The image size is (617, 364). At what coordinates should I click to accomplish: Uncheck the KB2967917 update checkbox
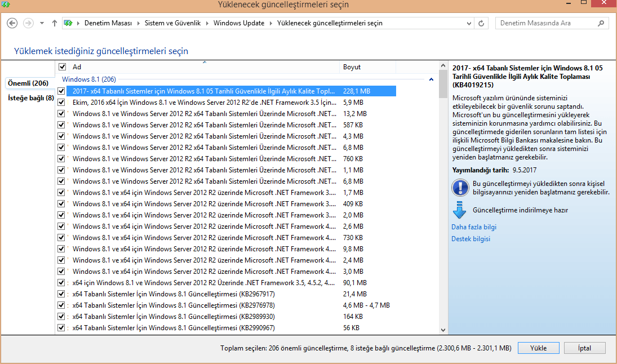pos(61,294)
